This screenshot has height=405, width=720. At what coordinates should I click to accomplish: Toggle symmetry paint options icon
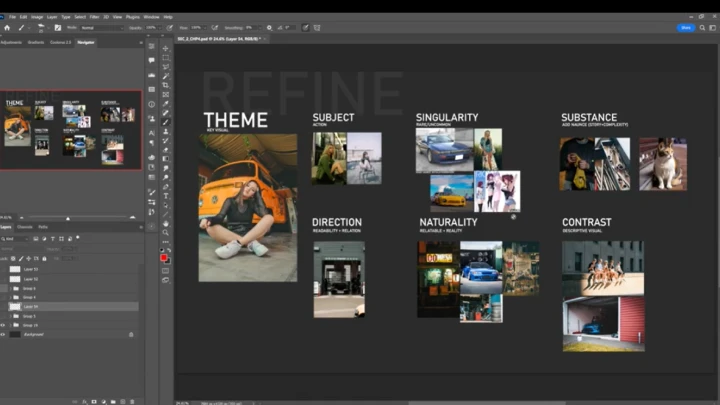pos(317,28)
